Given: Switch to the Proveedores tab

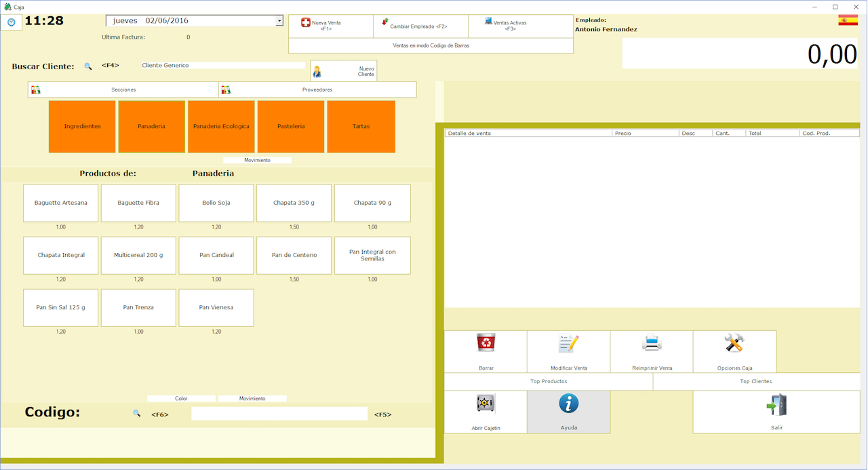Looking at the screenshot, I should (x=317, y=90).
